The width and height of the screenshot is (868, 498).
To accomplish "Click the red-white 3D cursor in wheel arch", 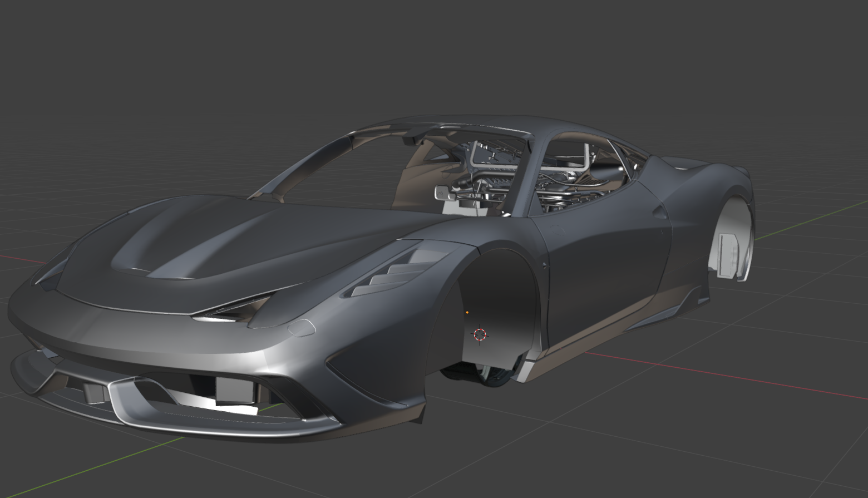I will (x=480, y=334).
